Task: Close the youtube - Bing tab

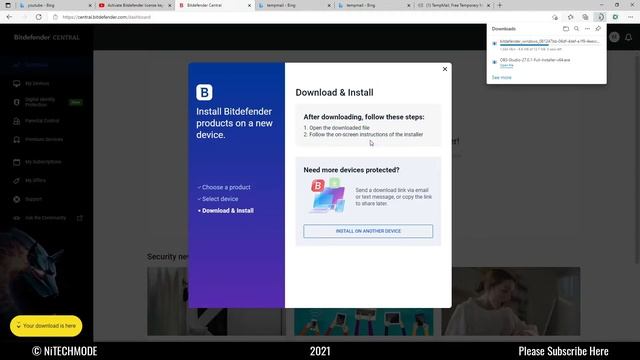Action: (x=90, y=6)
